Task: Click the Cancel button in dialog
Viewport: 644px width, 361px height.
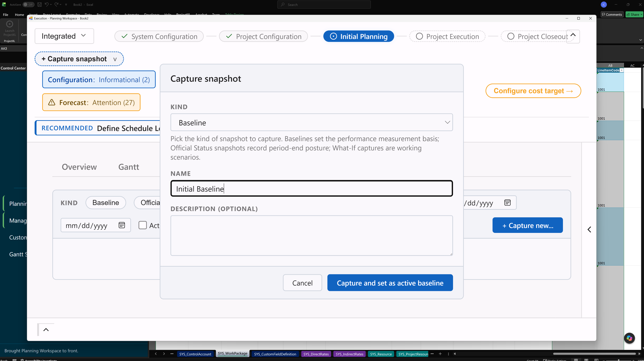Action: [x=302, y=283]
